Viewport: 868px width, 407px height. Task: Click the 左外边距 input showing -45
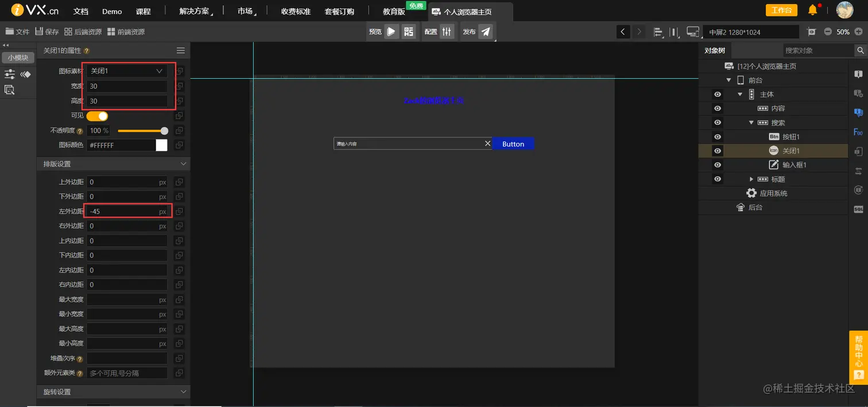127,211
